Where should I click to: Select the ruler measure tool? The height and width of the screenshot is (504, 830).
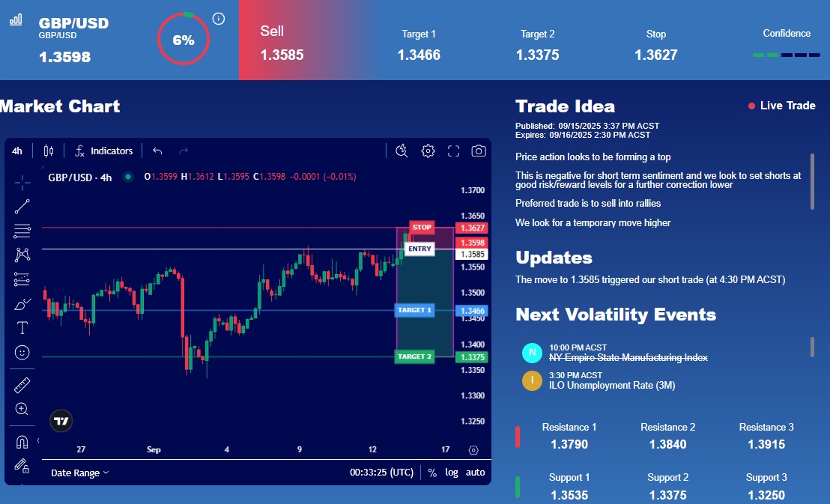[x=22, y=386]
